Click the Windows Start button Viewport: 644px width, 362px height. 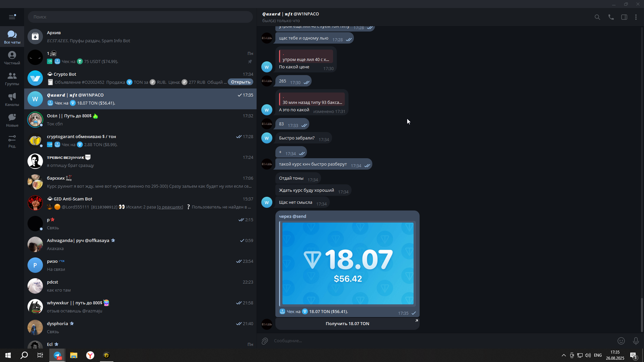[8, 355]
